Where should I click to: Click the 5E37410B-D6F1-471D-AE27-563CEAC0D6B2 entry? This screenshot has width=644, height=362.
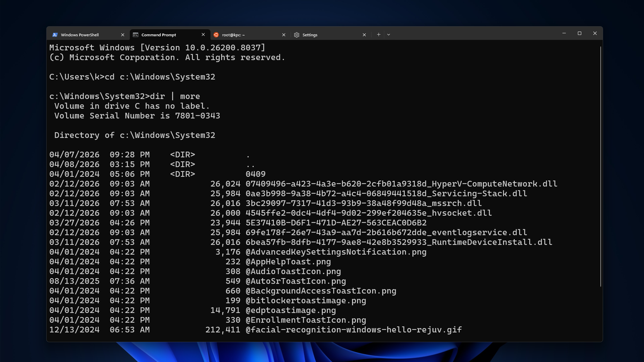click(x=336, y=223)
